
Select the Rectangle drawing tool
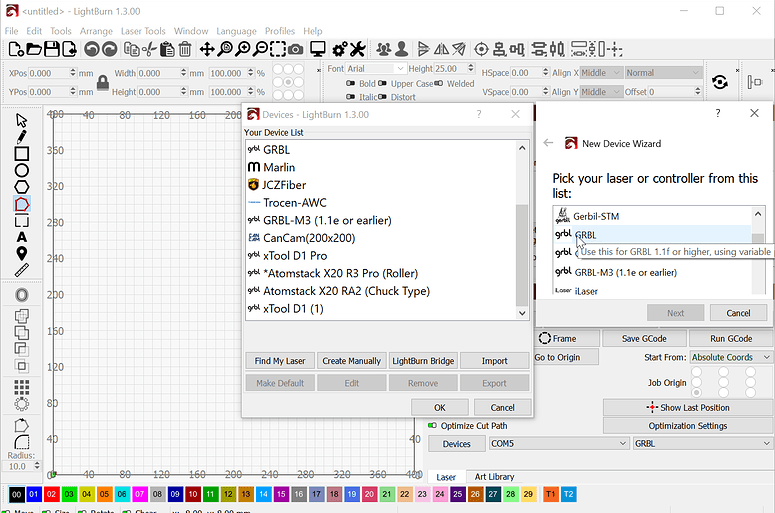point(21,153)
